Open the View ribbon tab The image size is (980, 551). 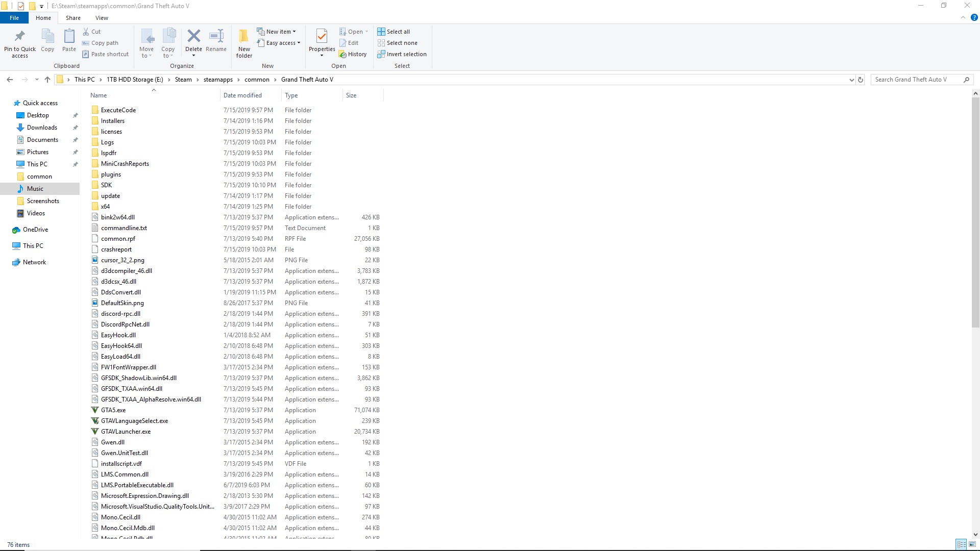click(x=102, y=18)
